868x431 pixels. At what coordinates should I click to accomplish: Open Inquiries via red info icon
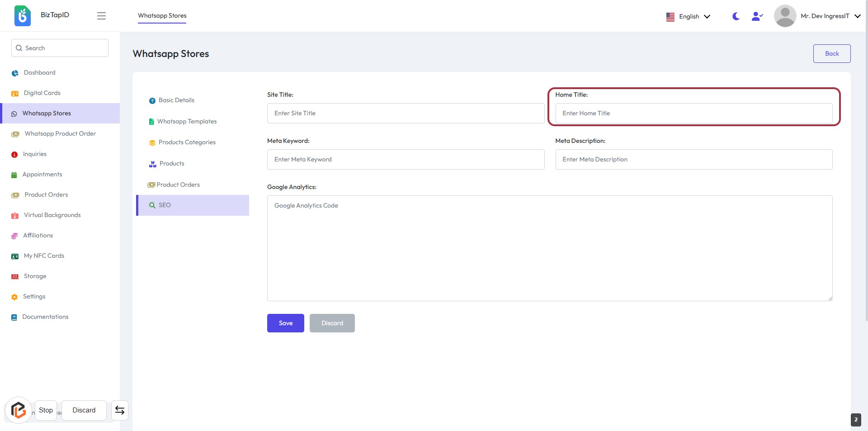click(x=14, y=155)
